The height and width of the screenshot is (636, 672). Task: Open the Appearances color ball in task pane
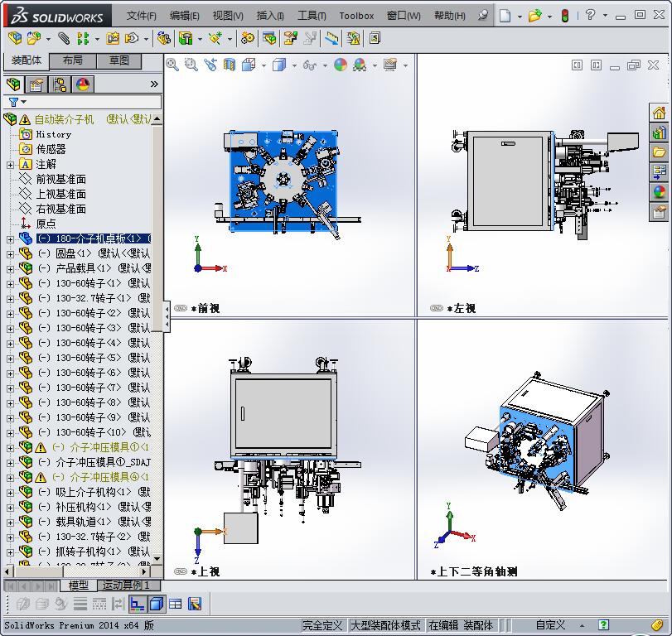coord(659,192)
